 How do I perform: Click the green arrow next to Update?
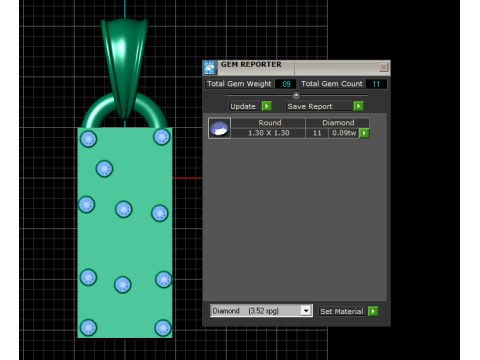267,106
